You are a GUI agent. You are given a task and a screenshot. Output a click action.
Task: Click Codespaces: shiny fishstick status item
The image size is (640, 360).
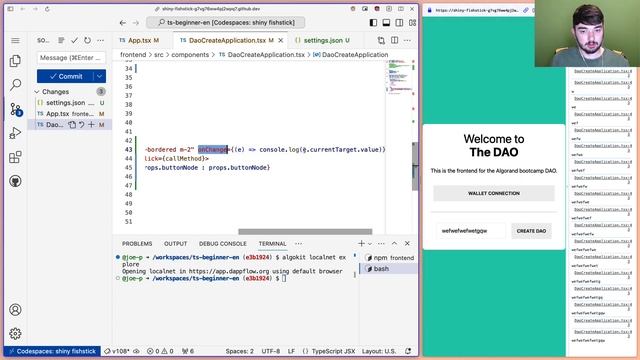52,351
